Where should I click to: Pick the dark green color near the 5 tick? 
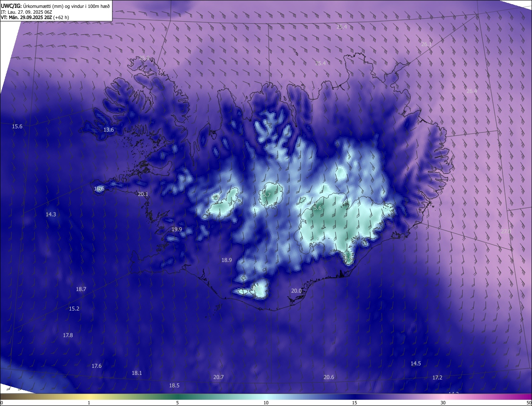tap(177, 396)
